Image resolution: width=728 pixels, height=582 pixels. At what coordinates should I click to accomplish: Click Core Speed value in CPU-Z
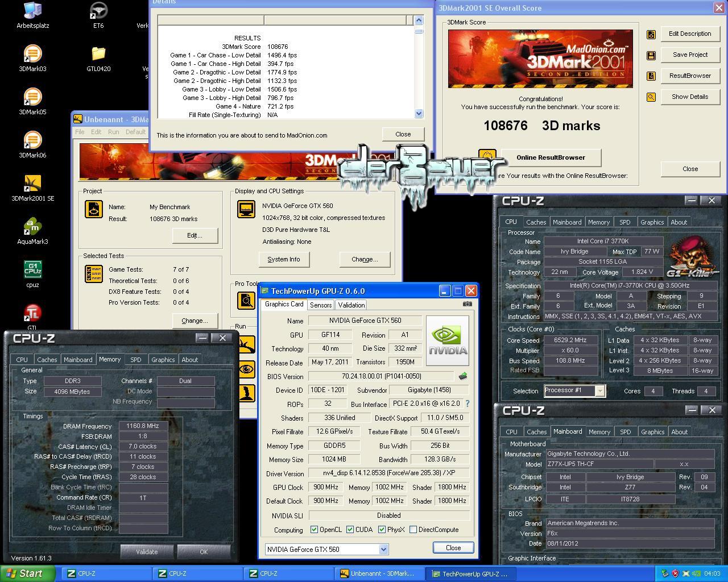coord(571,340)
